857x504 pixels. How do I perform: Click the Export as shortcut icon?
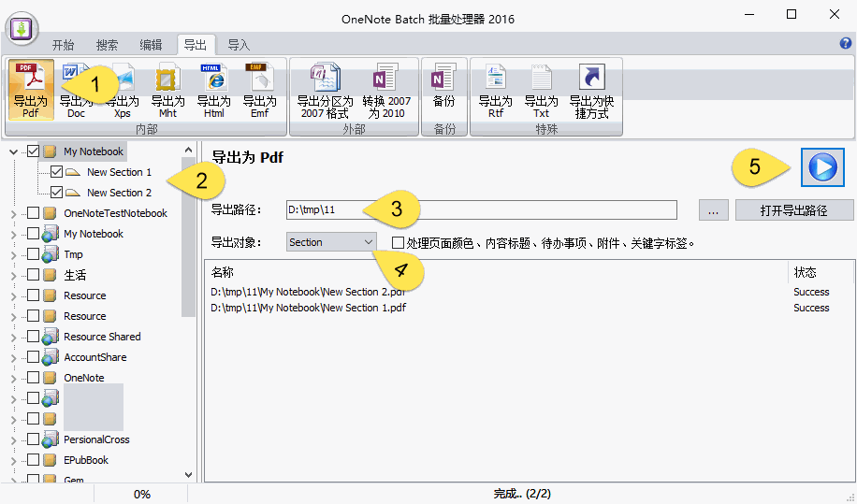[592, 90]
